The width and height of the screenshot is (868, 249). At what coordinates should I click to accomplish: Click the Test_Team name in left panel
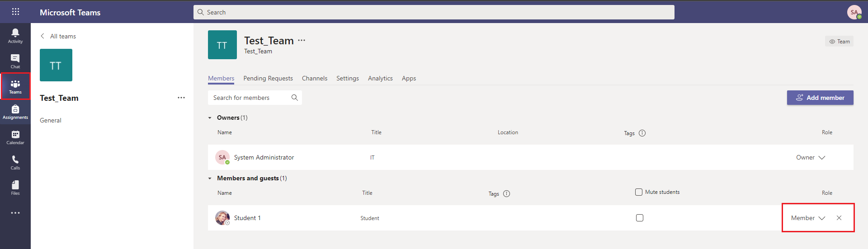pyautogui.click(x=59, y=98)
